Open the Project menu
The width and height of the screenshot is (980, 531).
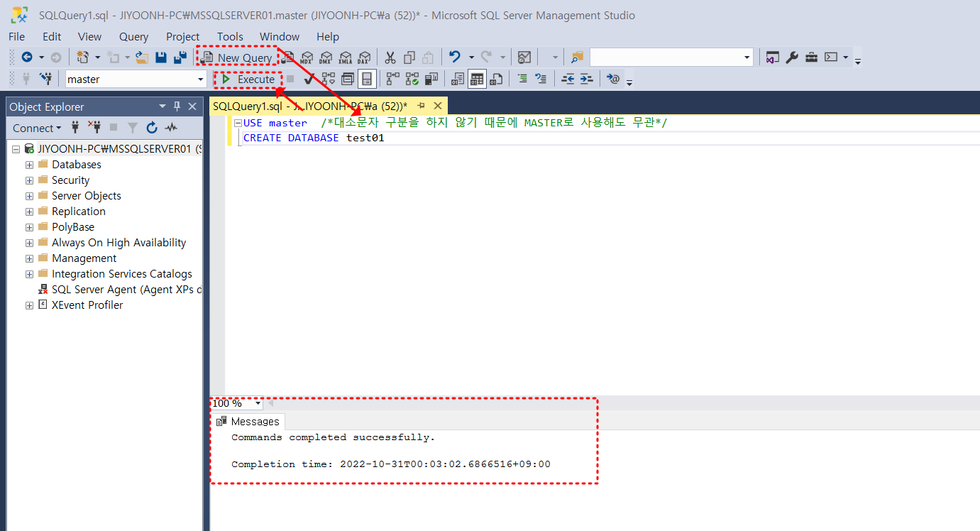(182, 36)
